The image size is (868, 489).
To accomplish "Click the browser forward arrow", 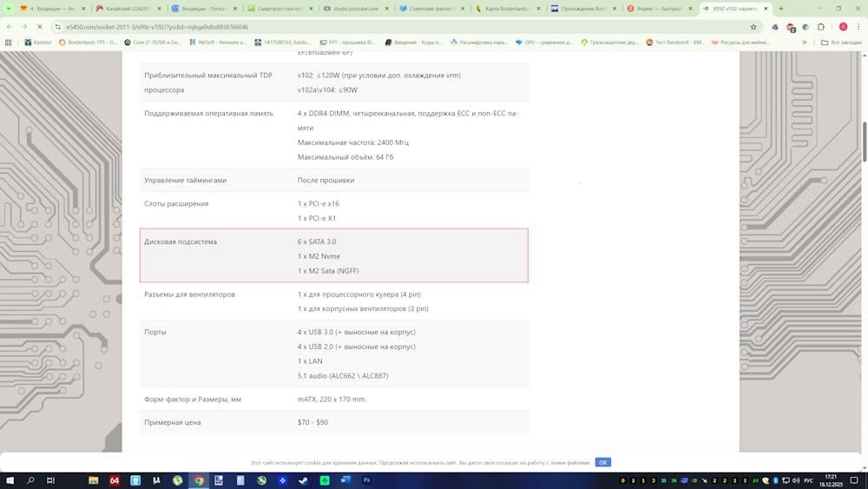I will tap(24, 27).
